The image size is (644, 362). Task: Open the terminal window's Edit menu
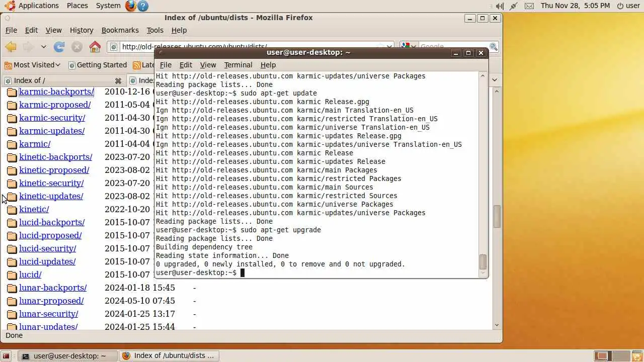point(186,65)
